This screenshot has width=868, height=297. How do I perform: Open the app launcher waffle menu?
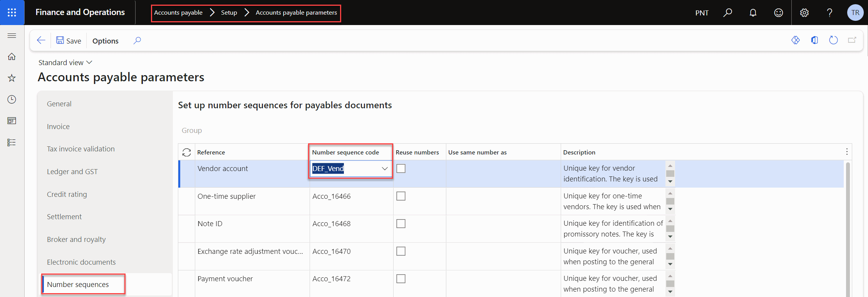click(12, 12)
